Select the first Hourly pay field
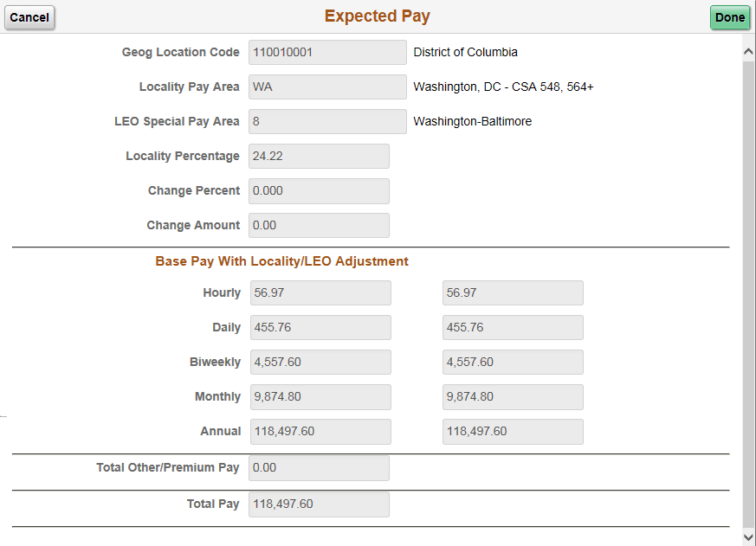Image resolution: width=756 pixels, height=546 pixels. point(320,292)
